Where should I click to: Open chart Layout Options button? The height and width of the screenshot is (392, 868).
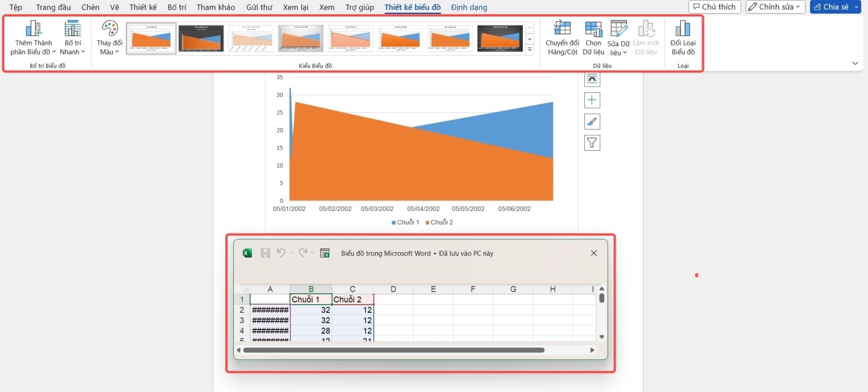click(592, 79)
